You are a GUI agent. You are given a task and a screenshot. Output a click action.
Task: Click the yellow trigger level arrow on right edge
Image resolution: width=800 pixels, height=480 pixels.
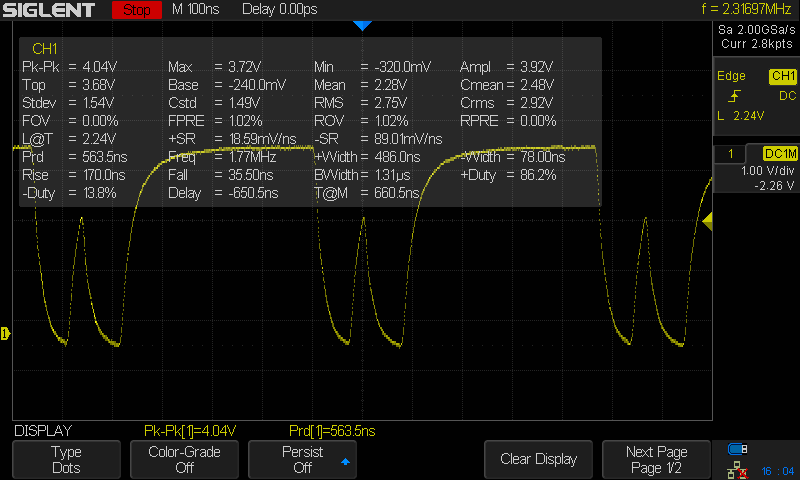pyautogui.click(x=708, y=220)
